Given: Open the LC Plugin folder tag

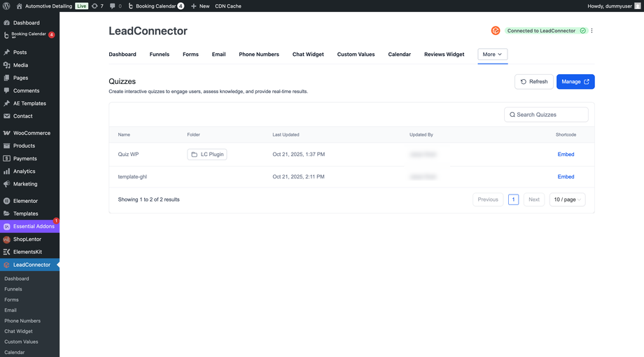Looking at the screenshot, I should click(207, 155).
